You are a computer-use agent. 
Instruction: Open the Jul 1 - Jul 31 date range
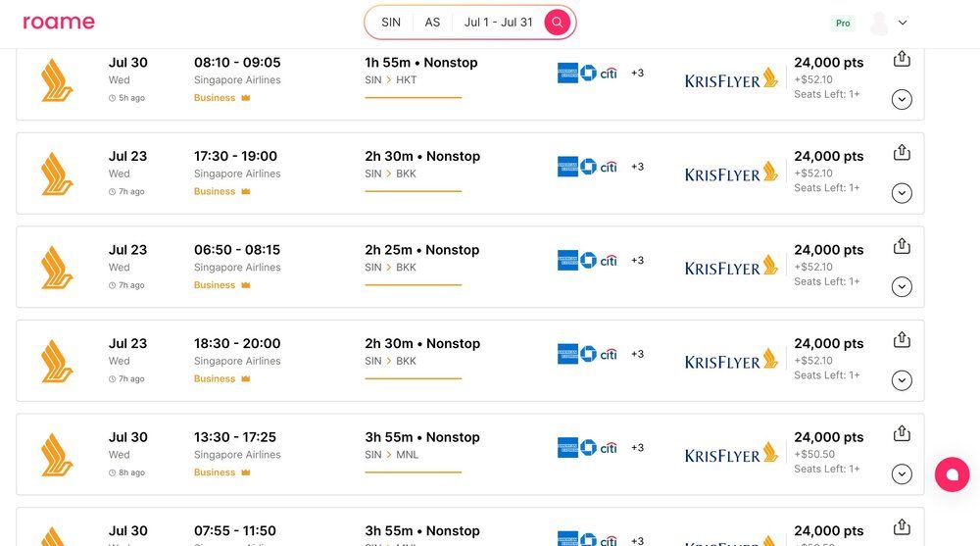(498, 23)
